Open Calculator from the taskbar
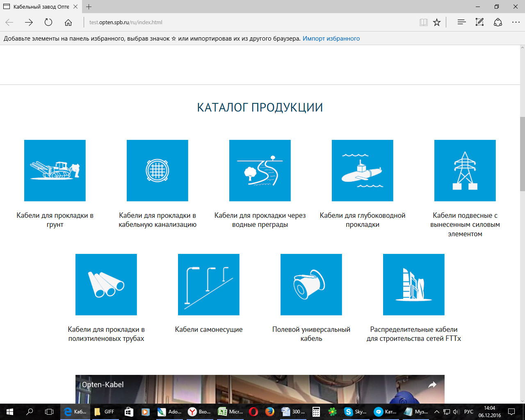The width and height of the screenshot is (525, 420). 316,412
